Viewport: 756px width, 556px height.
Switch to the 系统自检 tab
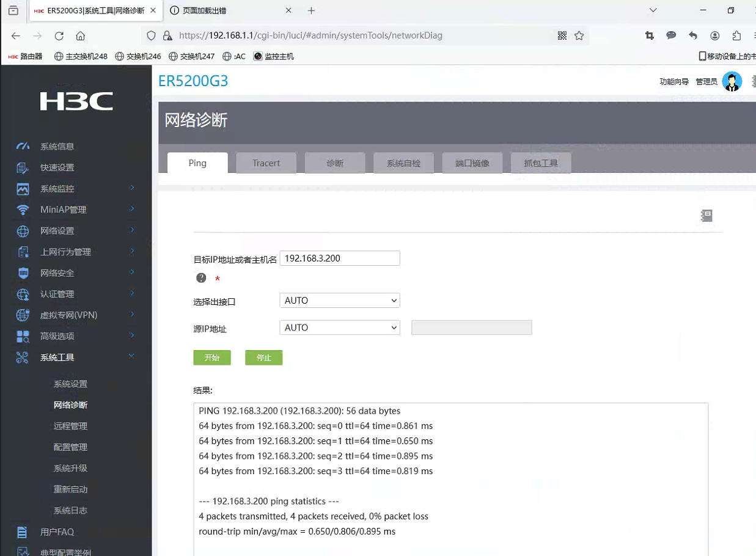[403, 163]
